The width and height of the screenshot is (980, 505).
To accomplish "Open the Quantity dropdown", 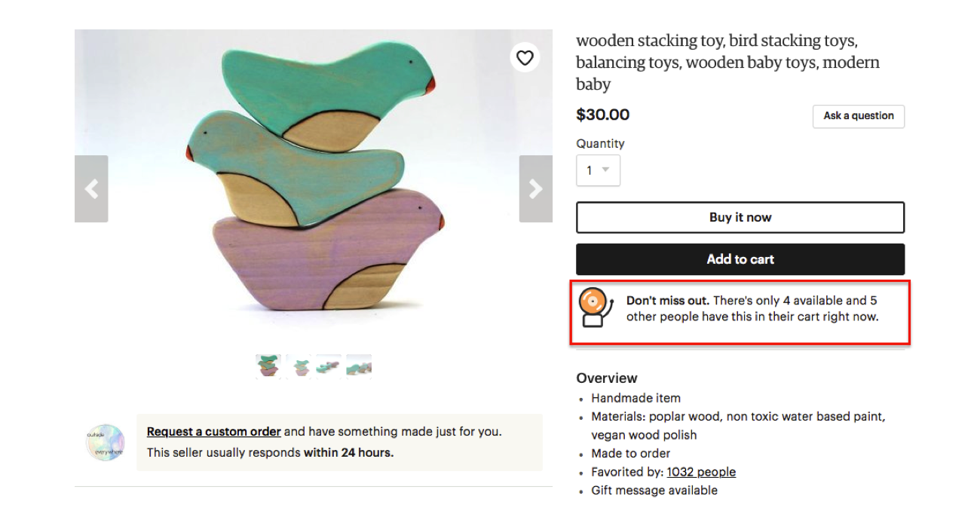I will [598, 170].
